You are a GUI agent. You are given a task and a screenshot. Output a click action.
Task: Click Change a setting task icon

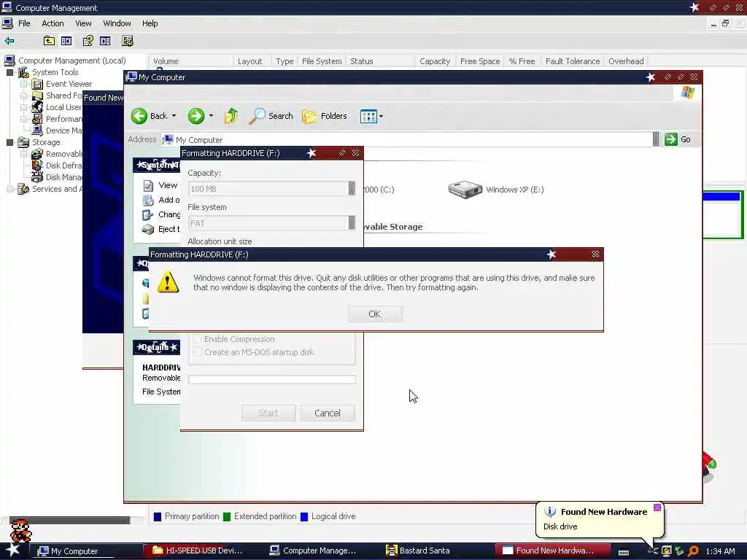pos(148,215)
